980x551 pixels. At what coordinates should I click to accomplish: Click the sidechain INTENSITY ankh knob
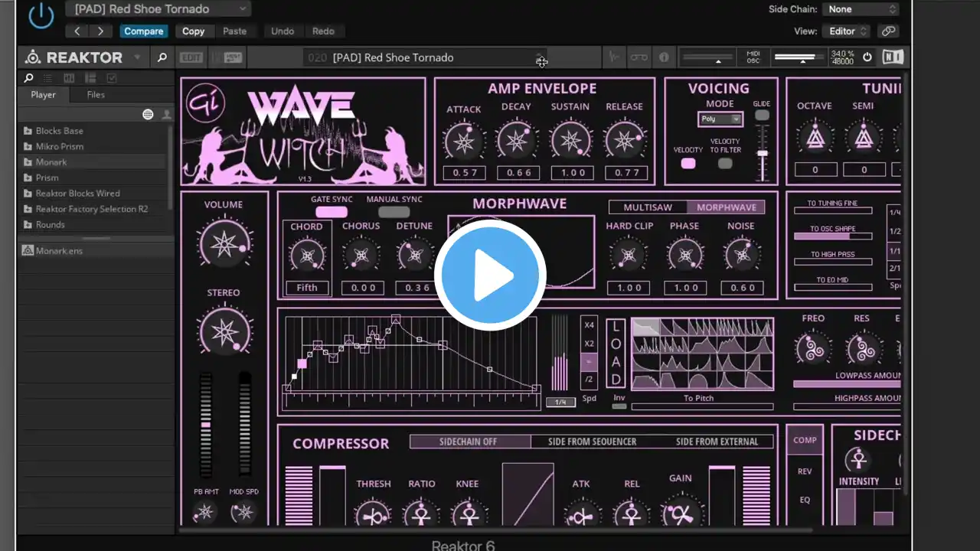858,460
